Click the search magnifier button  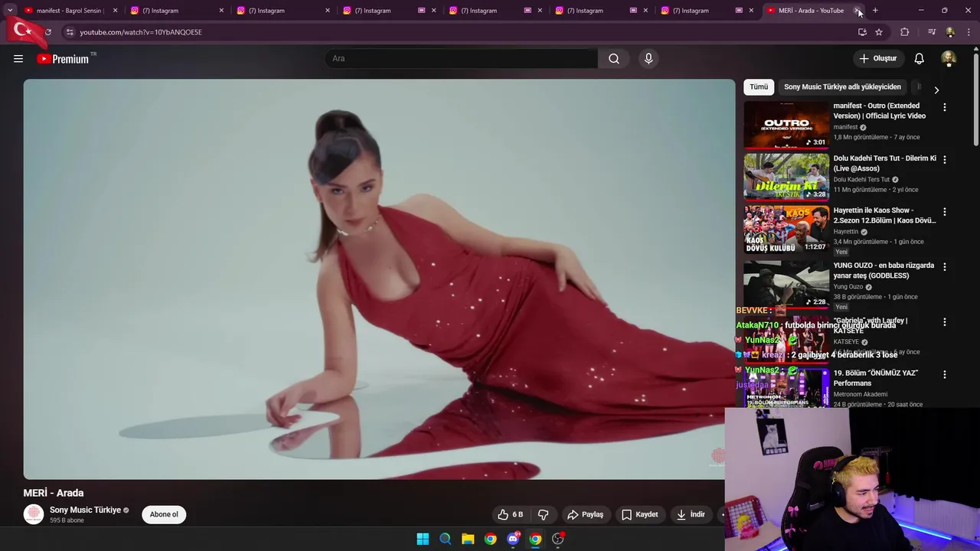click(x=614, y=59)
